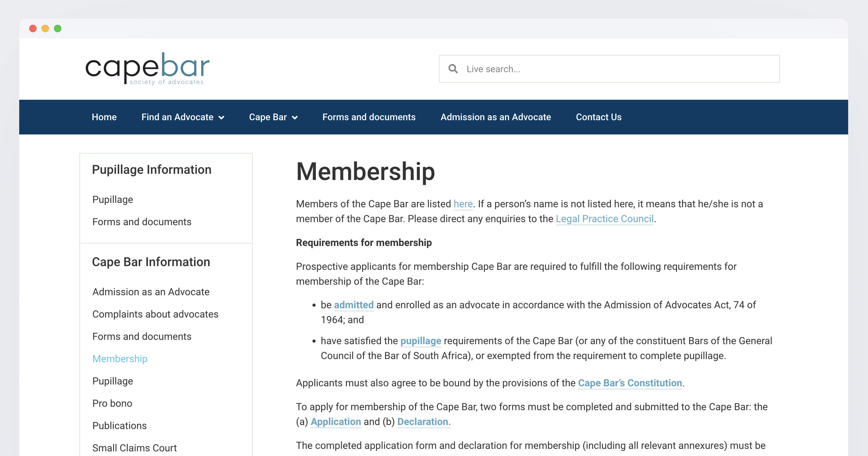Follow the Legal Practice Council link
868x456 pixels.
604,219
